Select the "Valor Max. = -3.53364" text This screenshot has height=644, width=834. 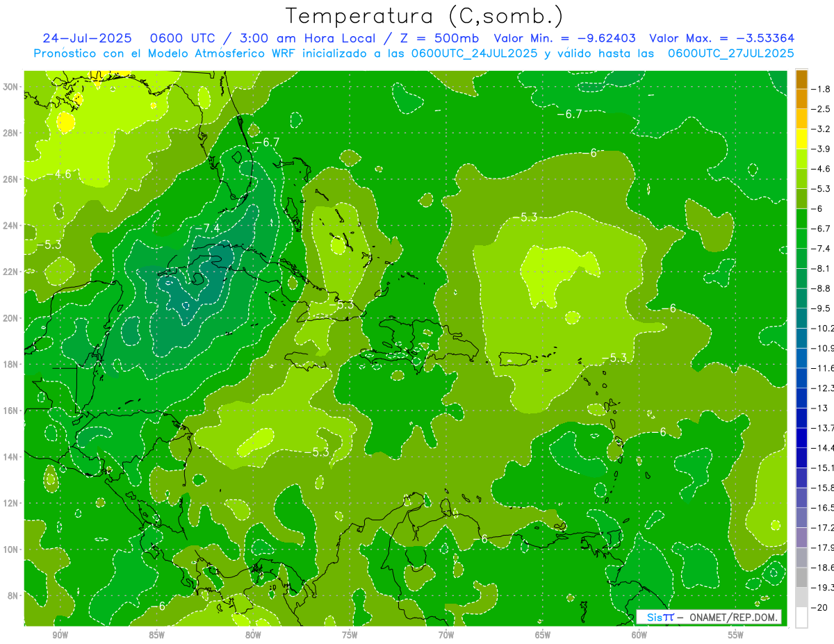point(721,38)
